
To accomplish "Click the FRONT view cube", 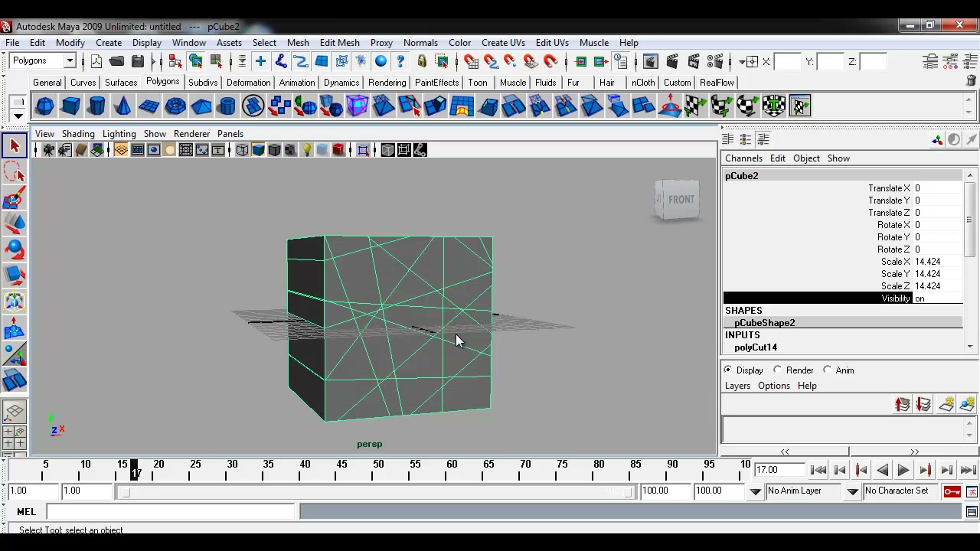I will (678, 200).
